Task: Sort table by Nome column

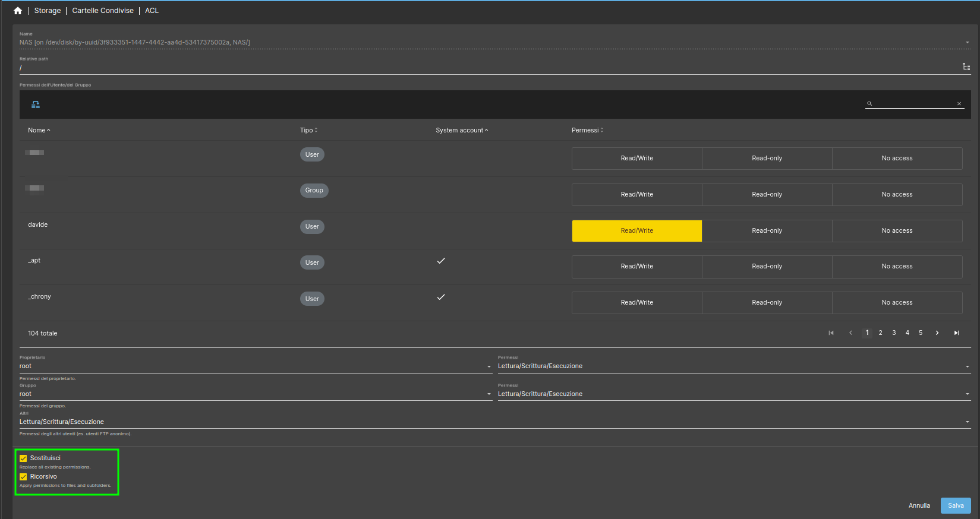Action: 39,130
